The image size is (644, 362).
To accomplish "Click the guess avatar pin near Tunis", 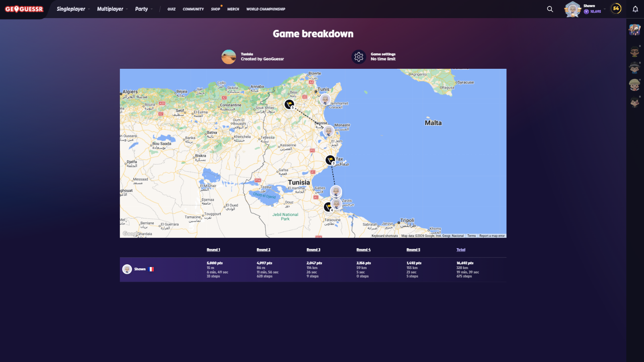I will [325, 99].
